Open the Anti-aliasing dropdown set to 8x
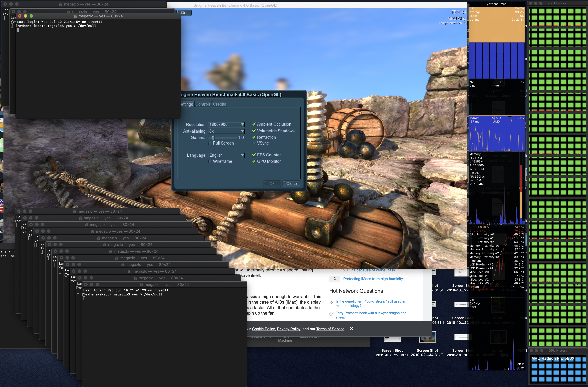This screenshot has width=588, height=387. tap(226, 131)
